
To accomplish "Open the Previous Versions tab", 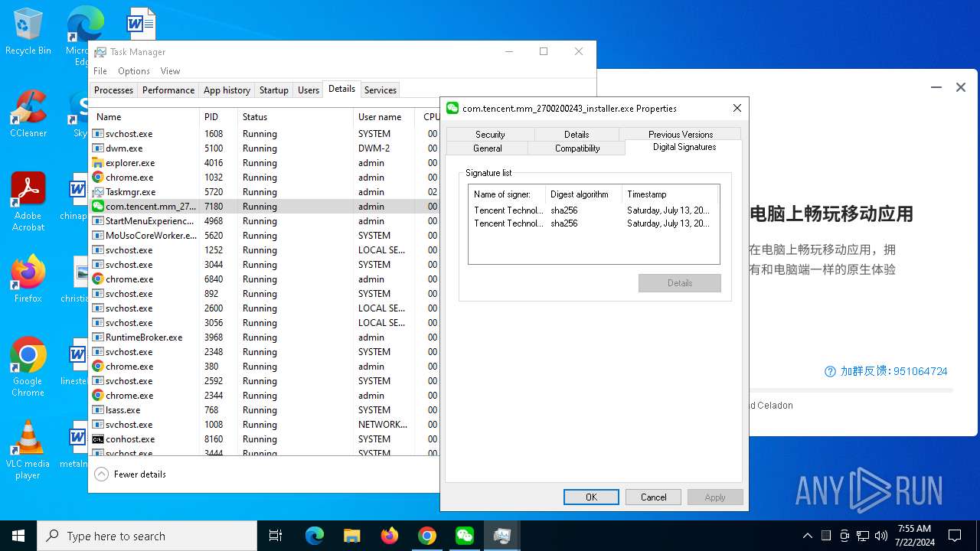I will [681, 134].
